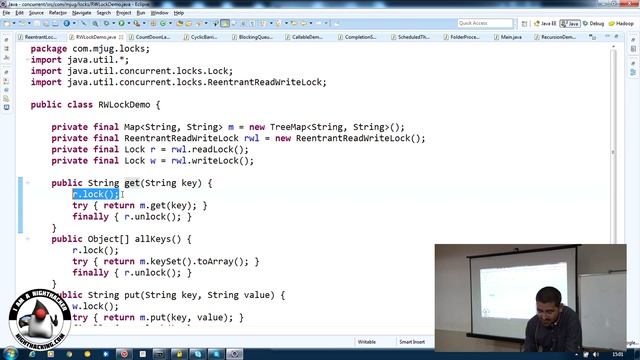Click the Show List icon beside editor tabs
640x360 pixels.
pyautogui.click(x=592, y=37)
